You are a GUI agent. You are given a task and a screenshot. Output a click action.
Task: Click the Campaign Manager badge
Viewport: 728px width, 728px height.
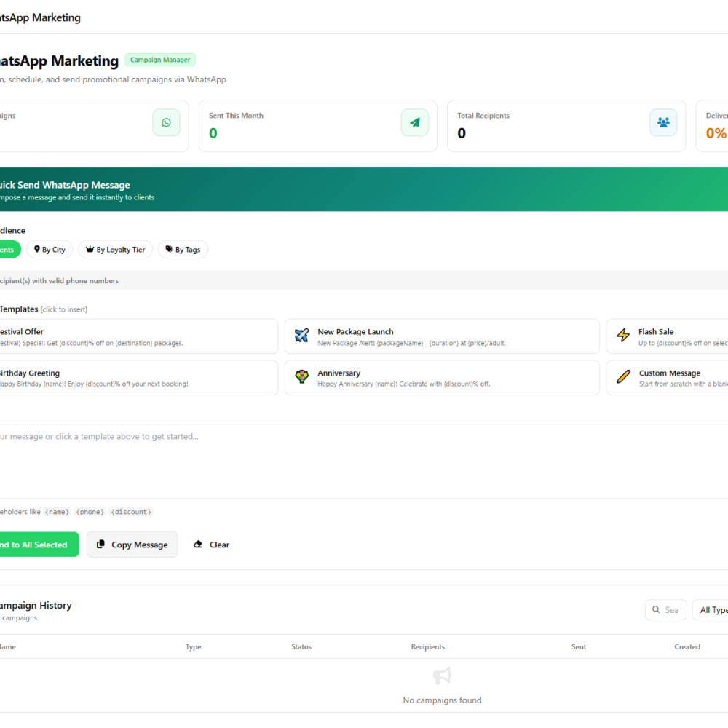pos(160,60)
